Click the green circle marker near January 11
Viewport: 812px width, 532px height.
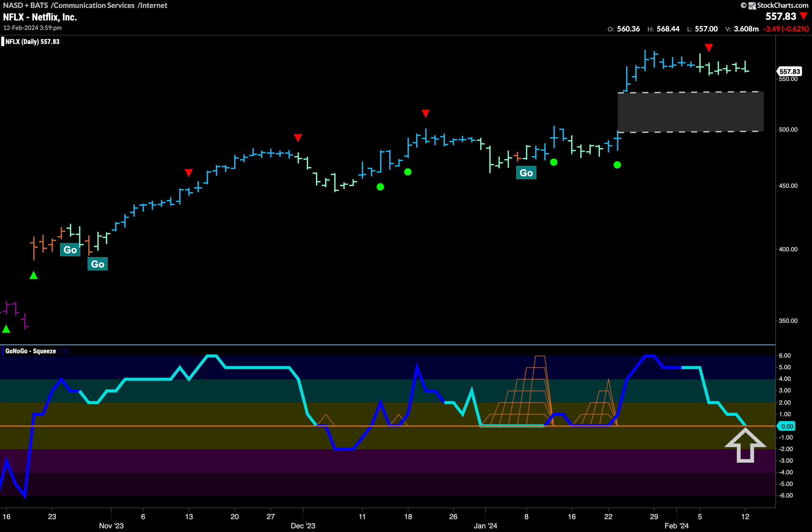(x=554, y=162)
